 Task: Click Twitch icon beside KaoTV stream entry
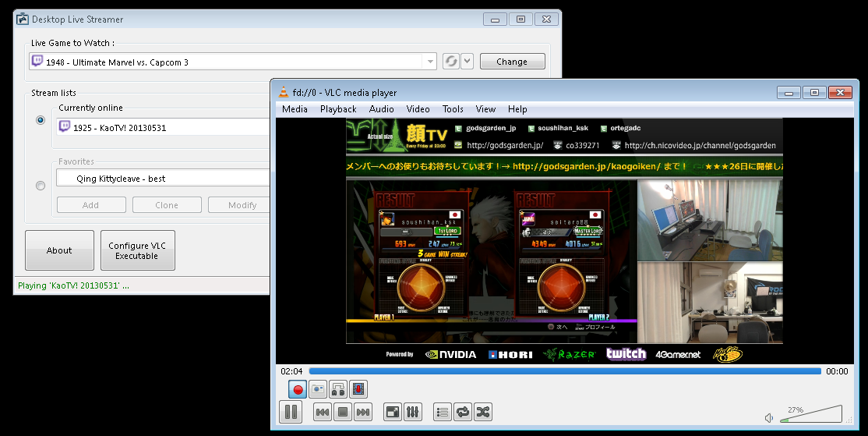point(65,127)
